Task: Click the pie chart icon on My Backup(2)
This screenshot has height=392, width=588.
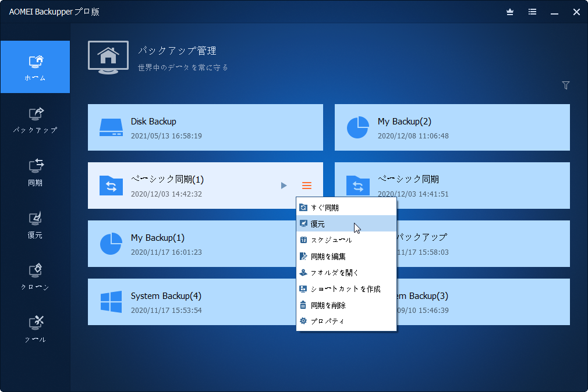Action: point(358,127)
